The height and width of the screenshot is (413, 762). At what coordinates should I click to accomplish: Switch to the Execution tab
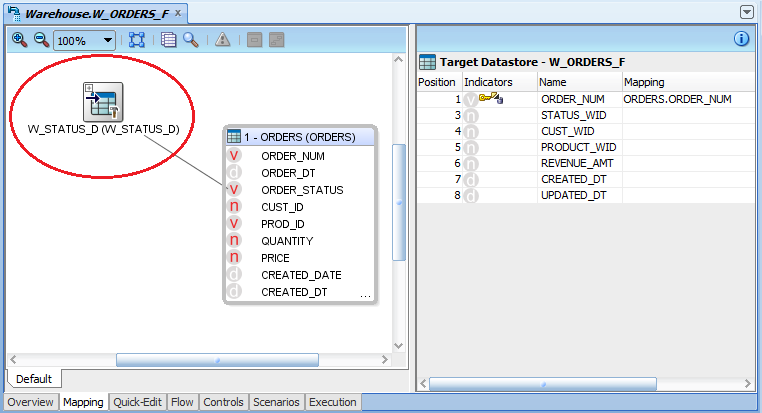(333, 402)
